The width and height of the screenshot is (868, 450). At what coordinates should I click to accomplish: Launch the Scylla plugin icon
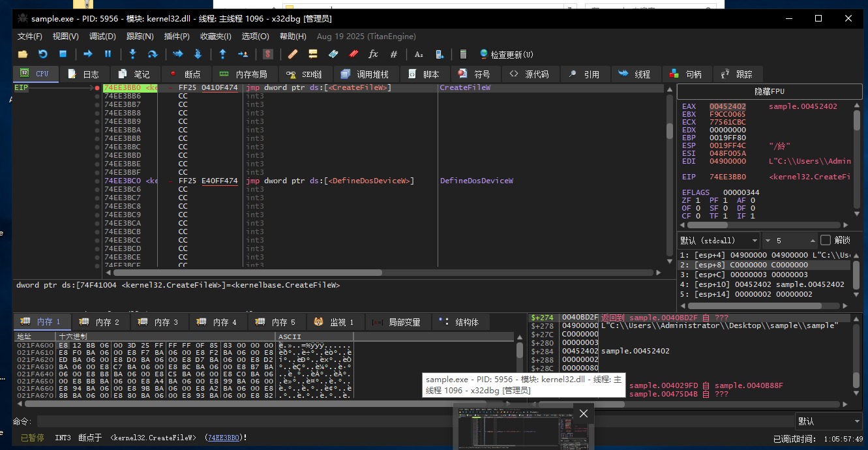point(267,54)
